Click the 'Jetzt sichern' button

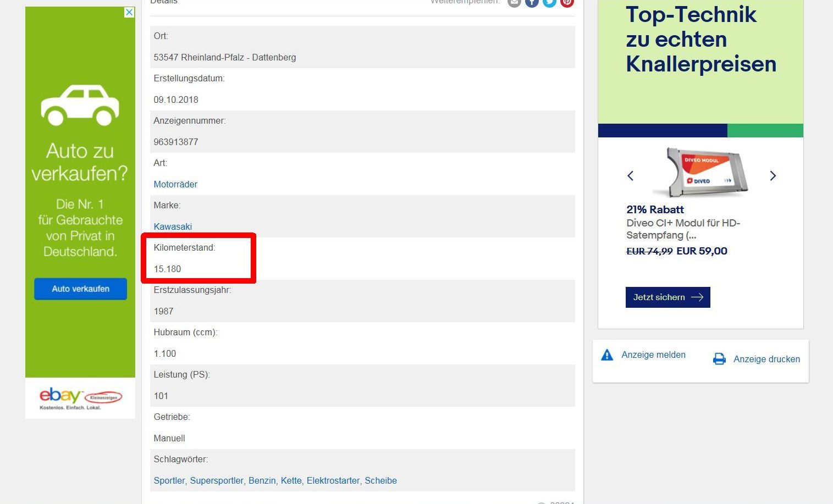[x=667, y=297]
